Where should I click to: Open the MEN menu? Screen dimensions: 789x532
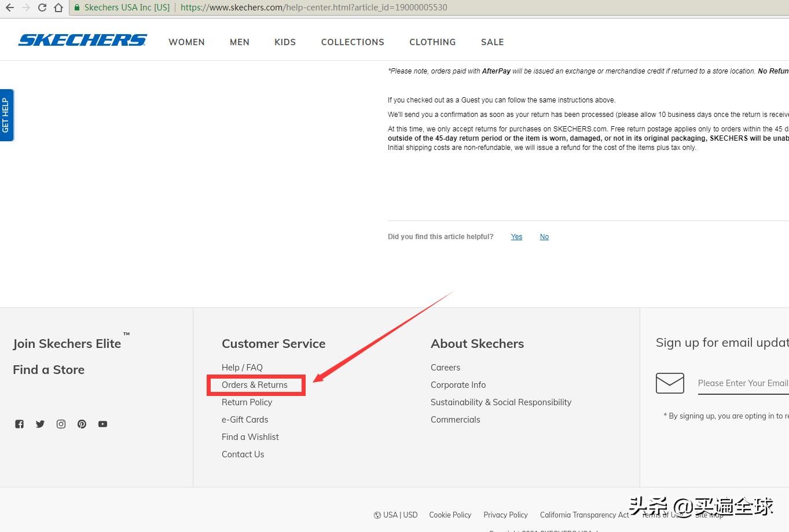(240, 42)
